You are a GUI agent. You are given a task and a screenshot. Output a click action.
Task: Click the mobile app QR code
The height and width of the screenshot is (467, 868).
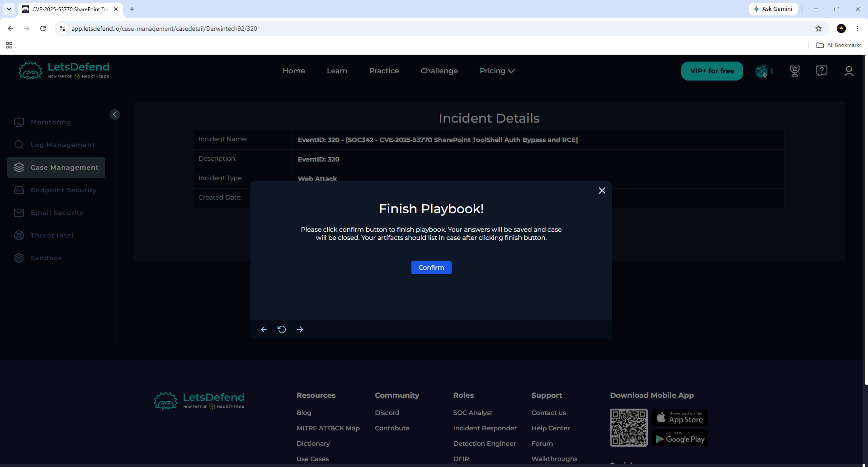click(x=628, y=428)
